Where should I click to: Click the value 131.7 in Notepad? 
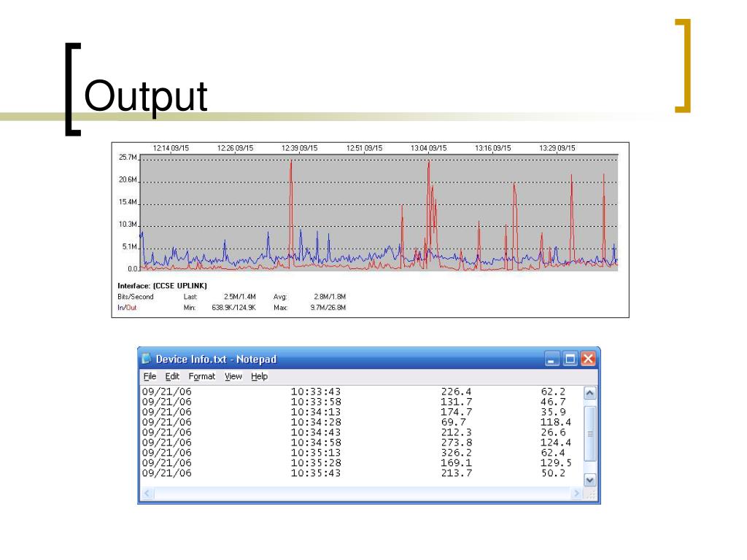[456, 402]
